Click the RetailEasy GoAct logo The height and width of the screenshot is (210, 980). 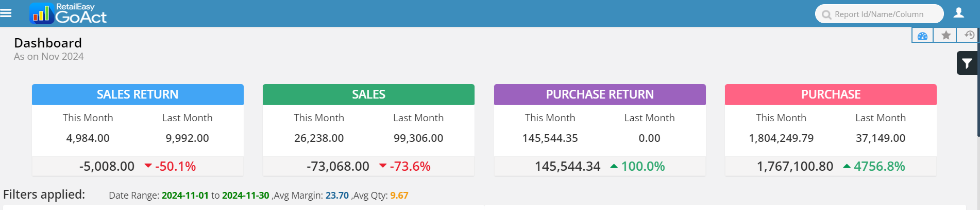[x=69, y=13]
